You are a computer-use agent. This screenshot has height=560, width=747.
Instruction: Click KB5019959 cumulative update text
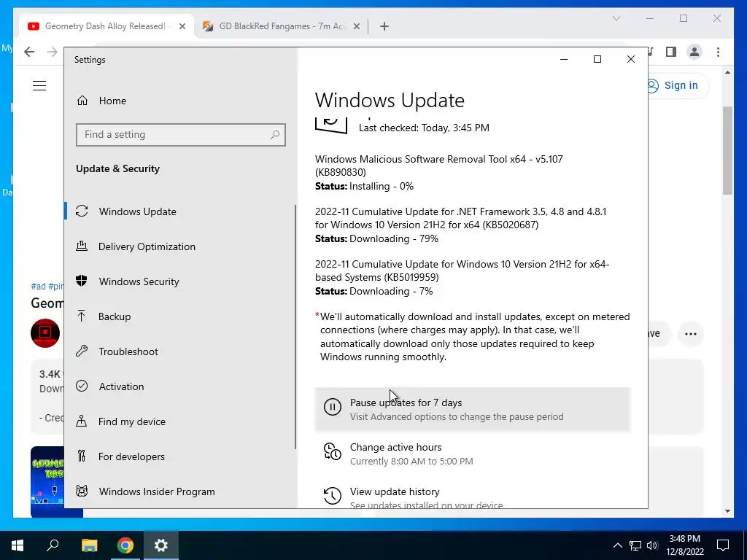(462, 271)
